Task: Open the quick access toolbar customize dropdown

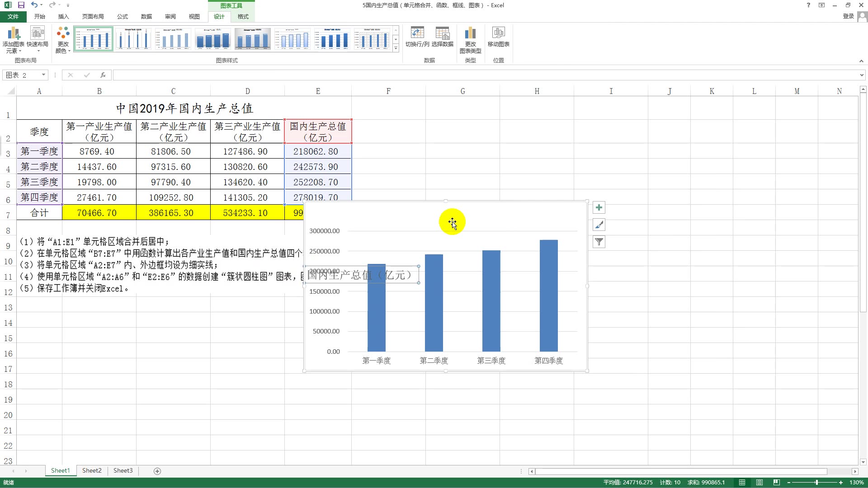Action: pos(68,5)
